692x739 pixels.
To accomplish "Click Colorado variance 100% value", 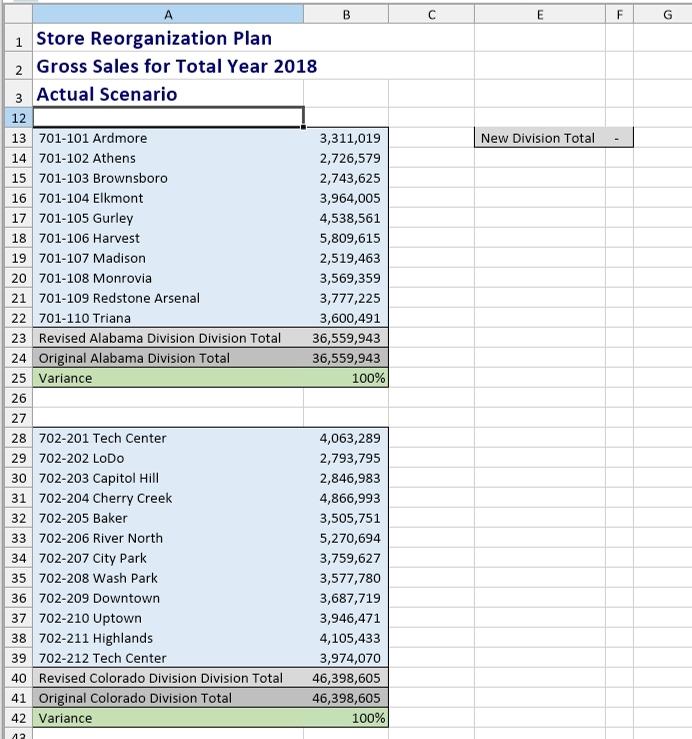I will pyautogui.click(x=346, y=718).
